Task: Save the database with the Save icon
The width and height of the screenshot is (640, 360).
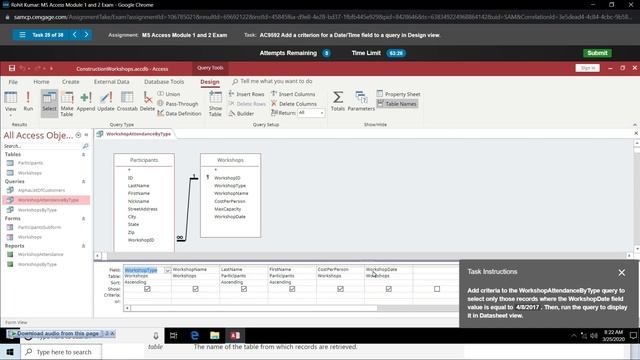Action: (12, 68)
